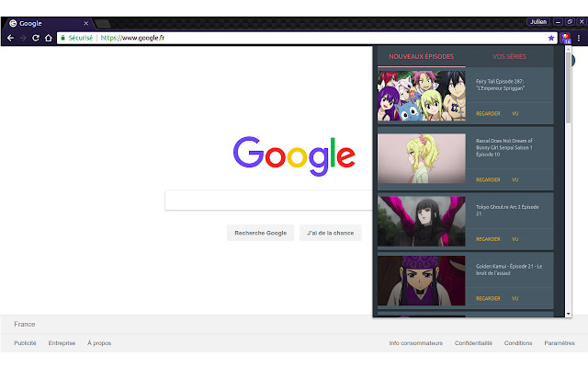The height and width of the screenshot is (368, 588).
Task: Open the Confidentialité footer link
Action: pos(473,343)
